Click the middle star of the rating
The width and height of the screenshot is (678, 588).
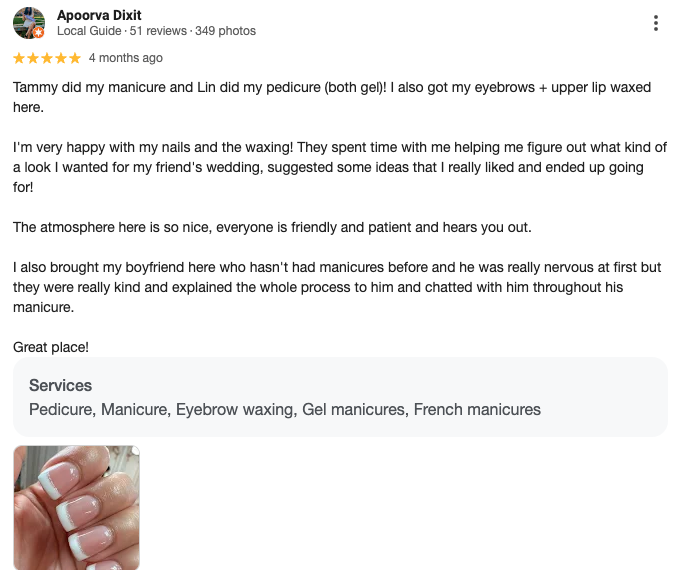click(47, 58)
